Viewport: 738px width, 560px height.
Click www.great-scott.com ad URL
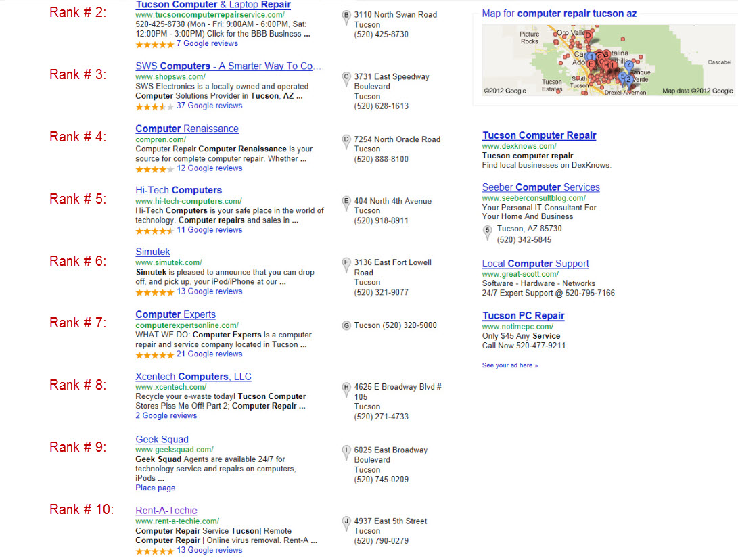click(520, 274)
